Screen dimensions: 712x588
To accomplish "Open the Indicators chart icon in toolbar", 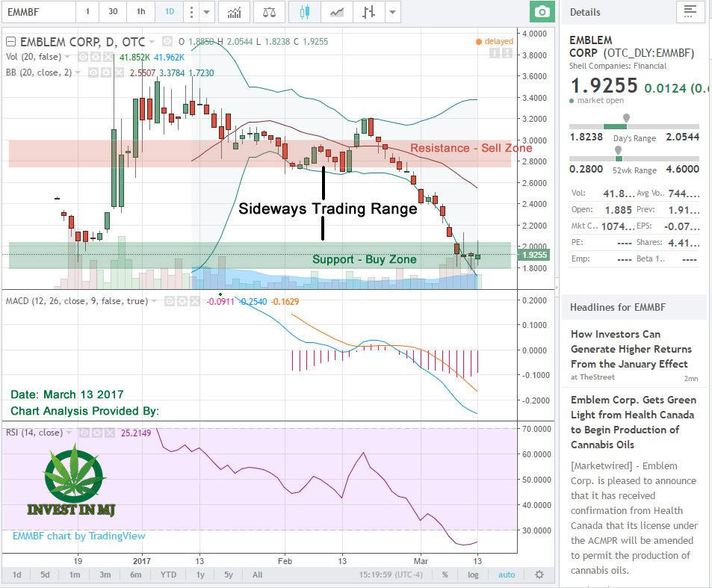I will 235,12.
